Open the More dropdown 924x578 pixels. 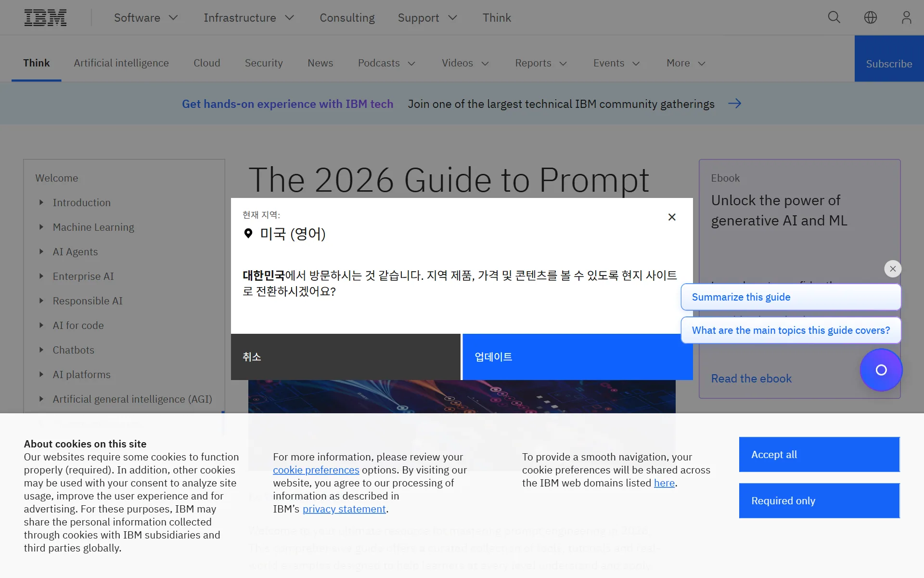click(686, 63)
